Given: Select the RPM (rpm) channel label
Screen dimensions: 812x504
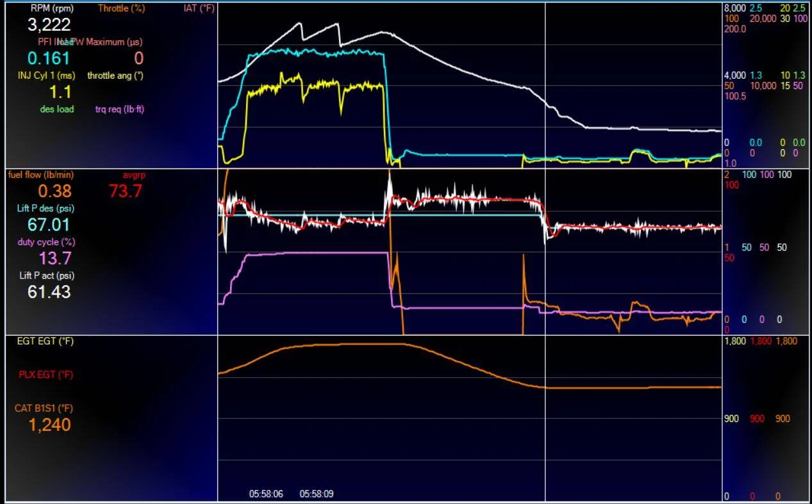Looking at the screenshot, I should (52, 8).
